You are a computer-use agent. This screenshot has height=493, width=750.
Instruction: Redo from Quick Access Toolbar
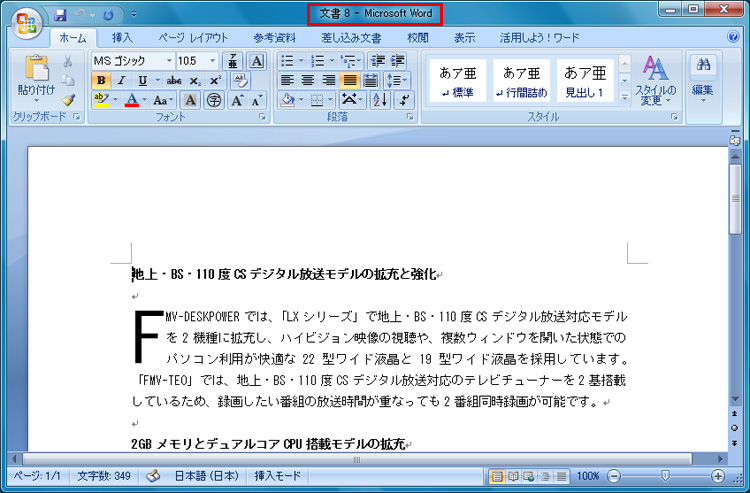[109, 15]
